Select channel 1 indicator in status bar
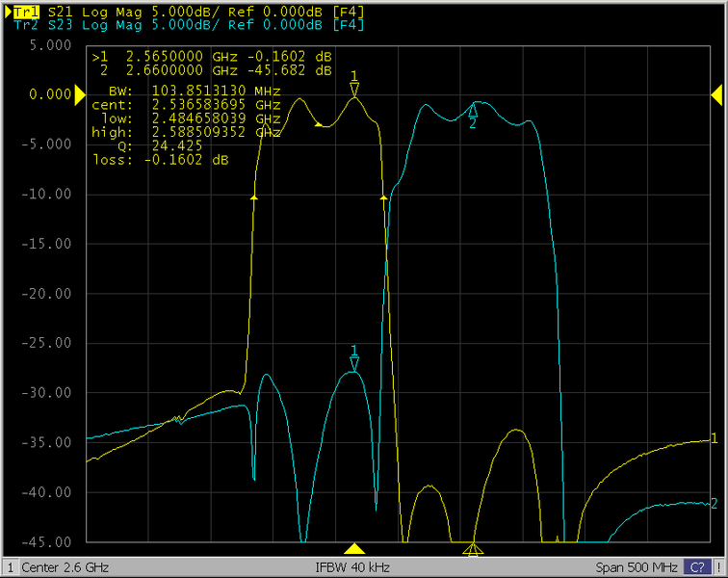 pyautogui.click(x=11, y=565)
